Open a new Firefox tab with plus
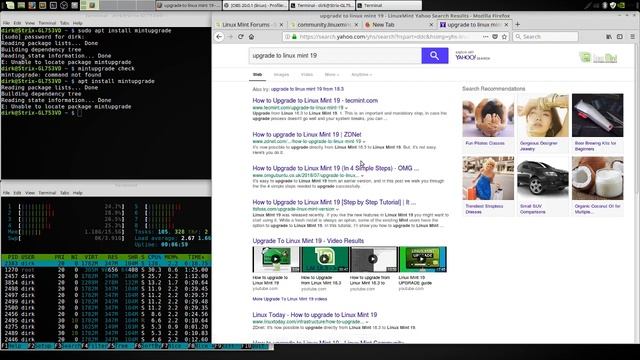Viewport: 640px width, 360px height. 518,24
